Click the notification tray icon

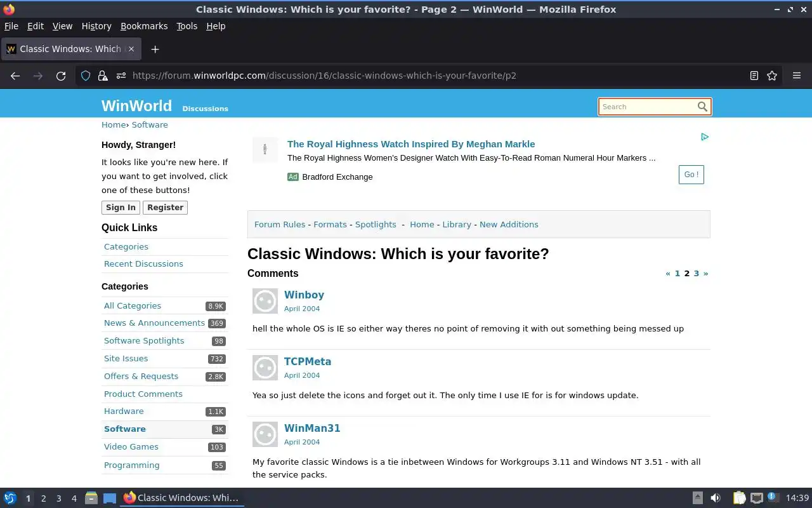coord(773,497)
